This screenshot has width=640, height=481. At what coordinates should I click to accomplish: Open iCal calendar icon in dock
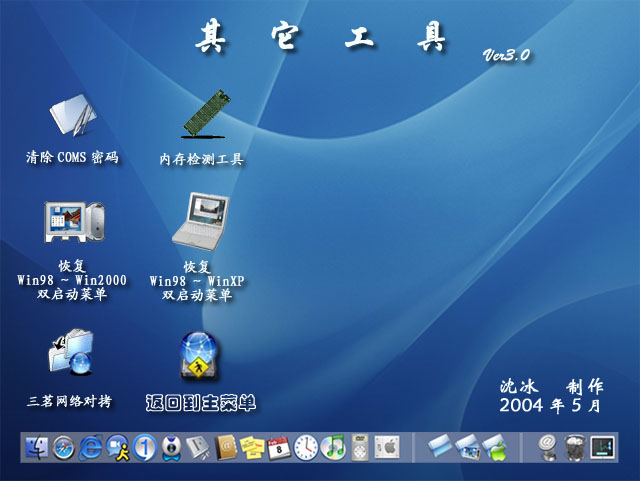(279, 448)
